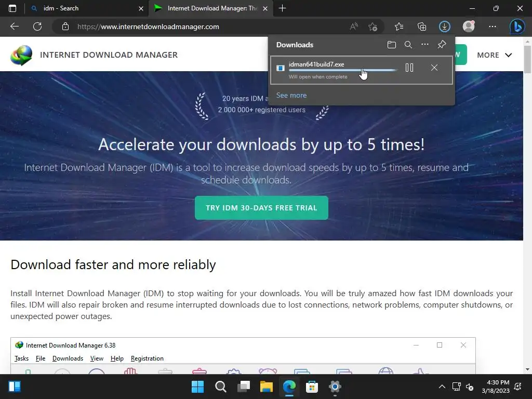The height and width of the screenshot is (399, 532).
Task: Switch to the 'idm - Search' tab
Action: (87, 8)
